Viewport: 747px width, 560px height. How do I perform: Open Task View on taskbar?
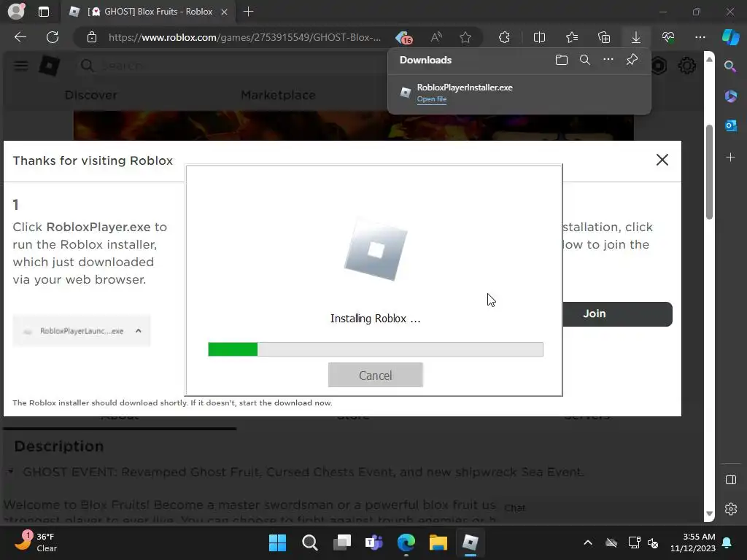pos(341,542)
